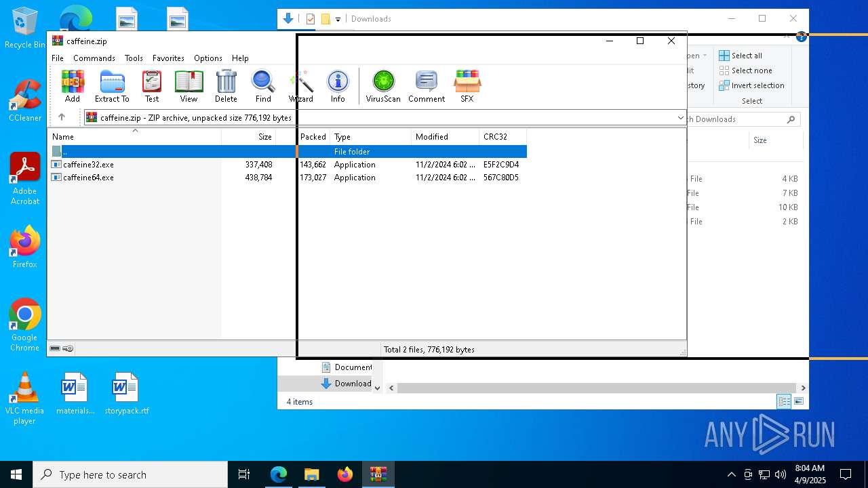The image size is (868, 488).
Task: Open Task View on the taskbar
Action: 244,474
